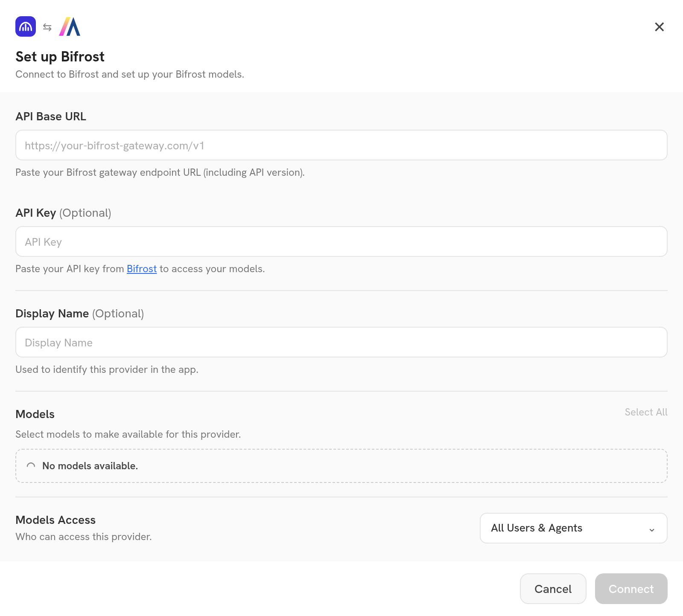This screenshot has height=616, width=683.
Task: Click the swap arrows icon between logos
Action: 47,27
